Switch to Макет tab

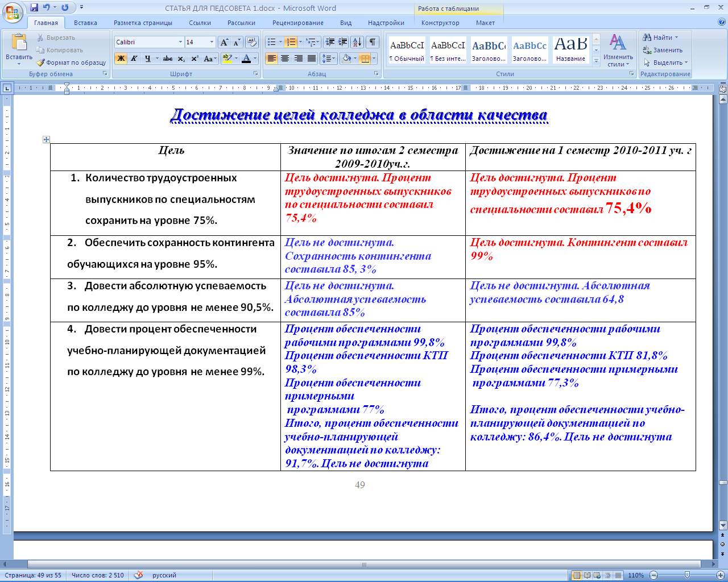[485, 23]
